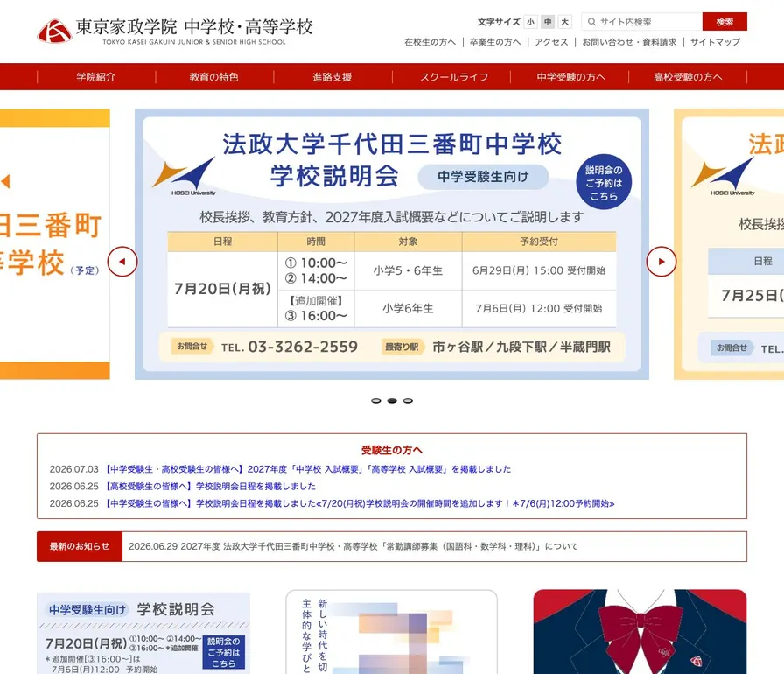Open the 中学受験の方へ menu
784x674 pixels.
tap(571, 77)
